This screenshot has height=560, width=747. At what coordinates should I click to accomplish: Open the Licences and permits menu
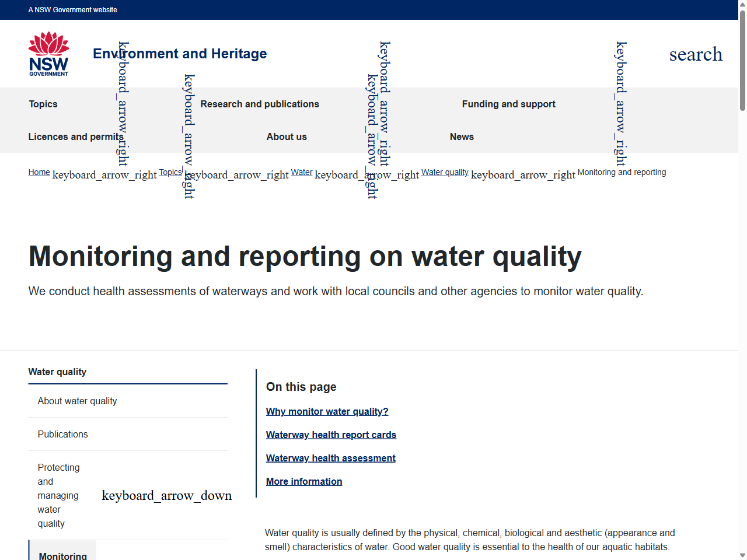tap(75, 136)
